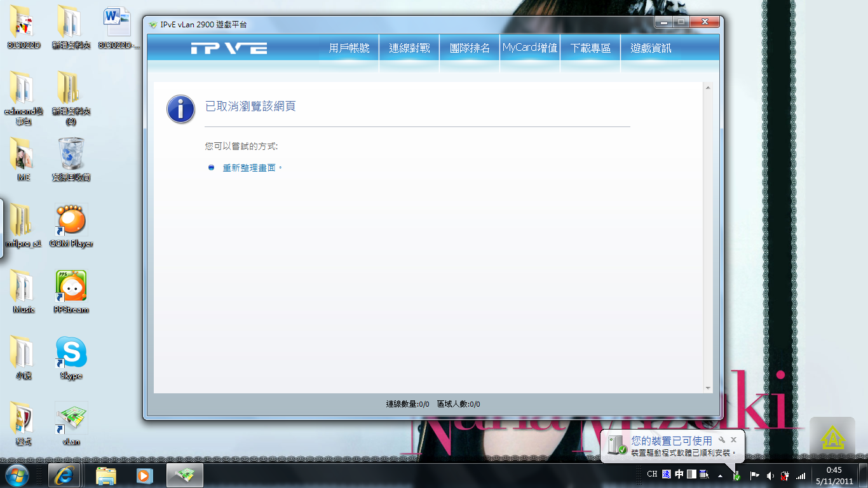Click the IPVE logo in the header
The width and height of the screenshot is (868, 488).
pos(229,48)
